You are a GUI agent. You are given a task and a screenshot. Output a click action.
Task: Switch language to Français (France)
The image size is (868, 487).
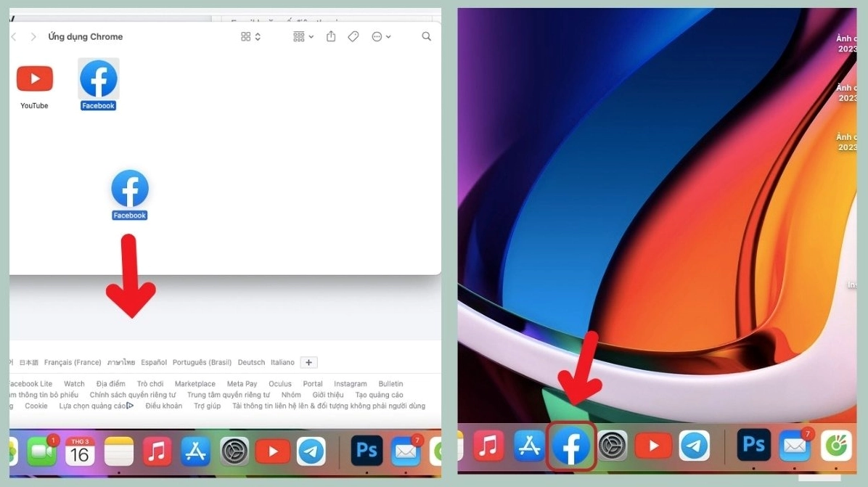pos(73,362)
